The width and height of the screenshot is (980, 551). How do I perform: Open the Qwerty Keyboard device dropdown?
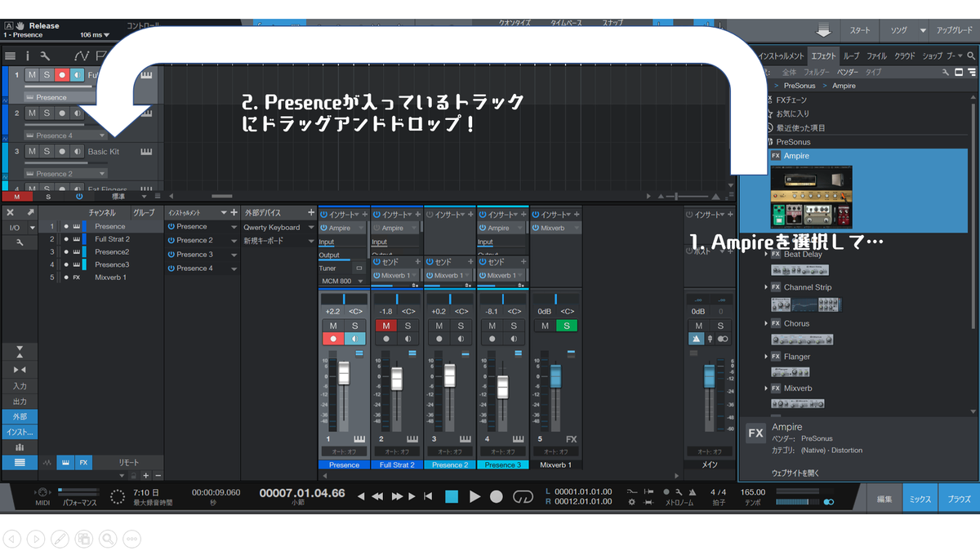tap(311, 228)
